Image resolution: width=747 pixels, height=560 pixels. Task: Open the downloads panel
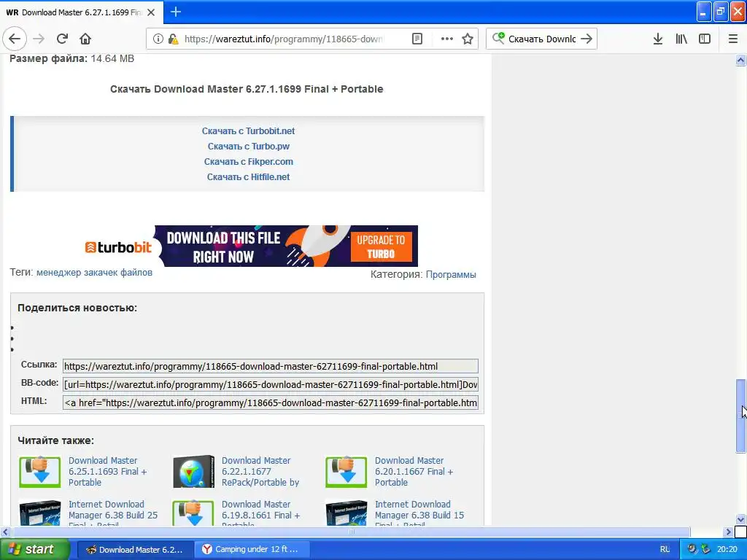click(658, 39)
